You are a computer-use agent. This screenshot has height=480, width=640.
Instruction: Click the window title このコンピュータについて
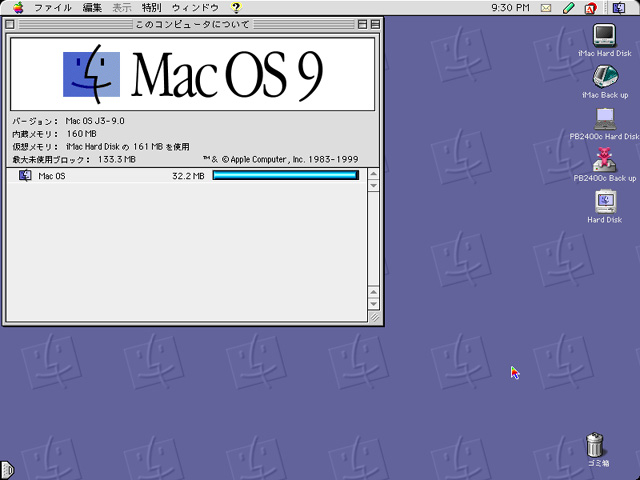point(192,24)
